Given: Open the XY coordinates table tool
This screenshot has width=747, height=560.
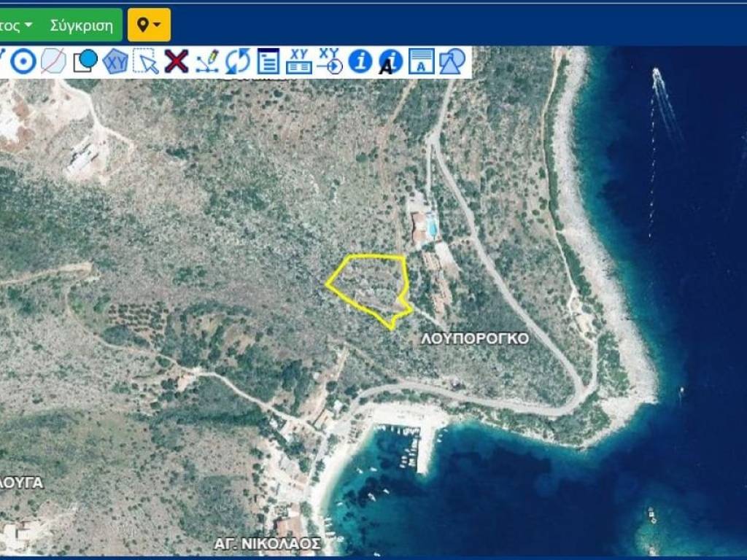Looking at the screenshot, I should pos(299,62).
